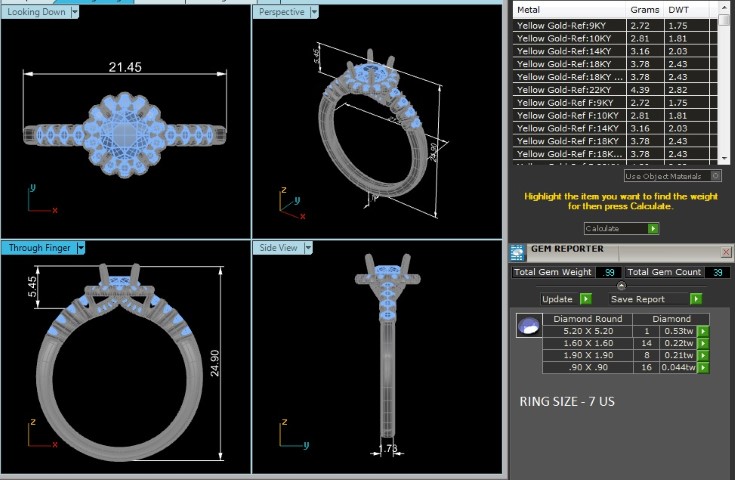The width and height of the screenshot is (735, 480).
Task: Select the Yellow Gold-Ref:9KY row
Action: [x=615, y=25]
